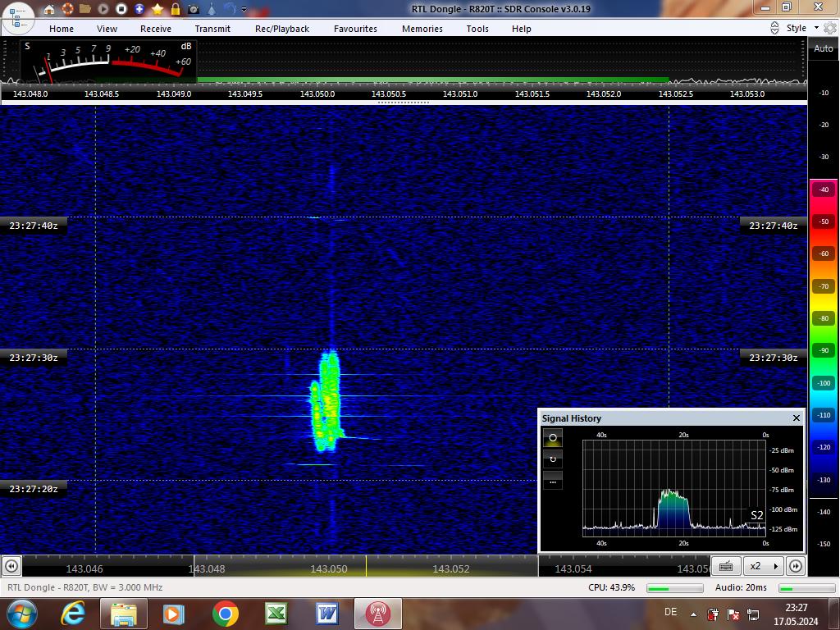Image resolution: width=840 pixels, height=630 pixels.
Task: Open the Transmit ribbon tab
Action: pos(212,29)
